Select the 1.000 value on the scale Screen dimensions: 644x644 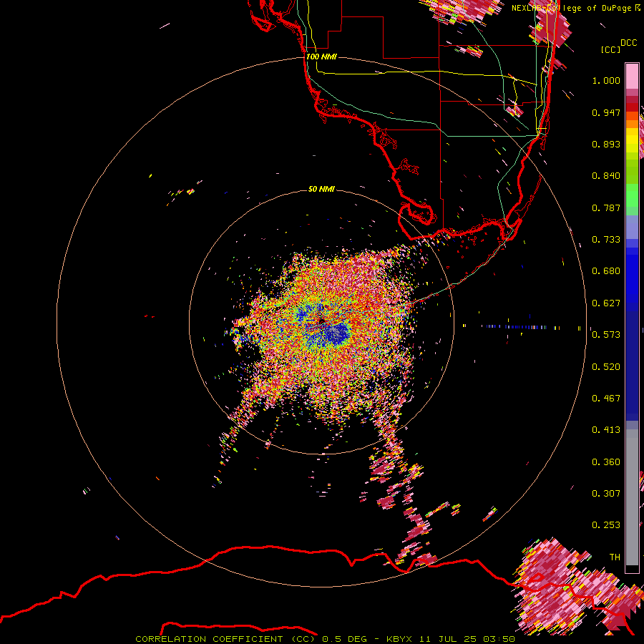[x=606, y=80]
